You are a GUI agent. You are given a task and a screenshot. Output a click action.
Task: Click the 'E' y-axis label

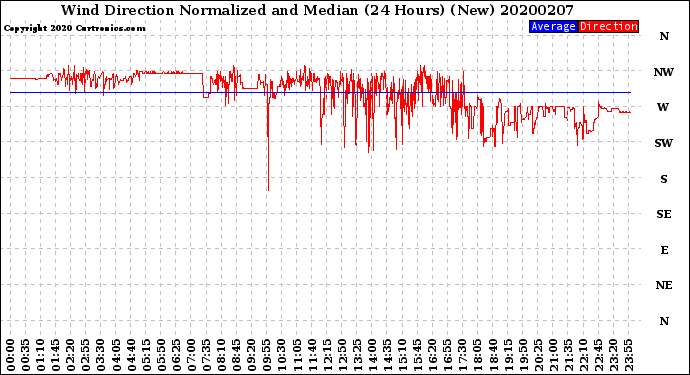coord(664,250)
